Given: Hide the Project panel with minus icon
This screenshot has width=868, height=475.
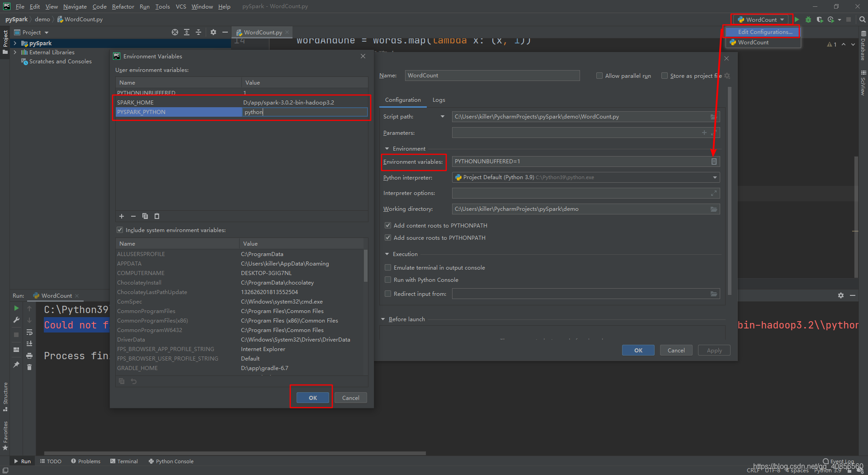Looking at the screenshot, I should coord(225,32).
